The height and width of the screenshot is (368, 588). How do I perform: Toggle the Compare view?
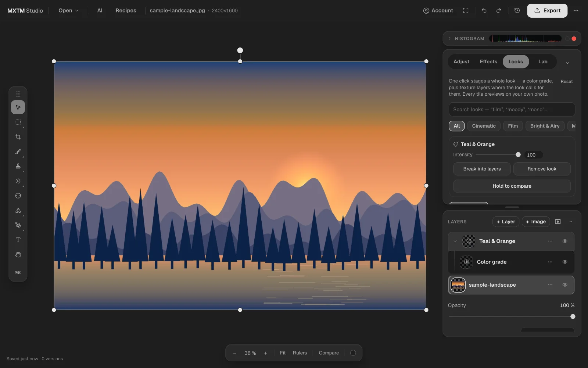point(329,353)
